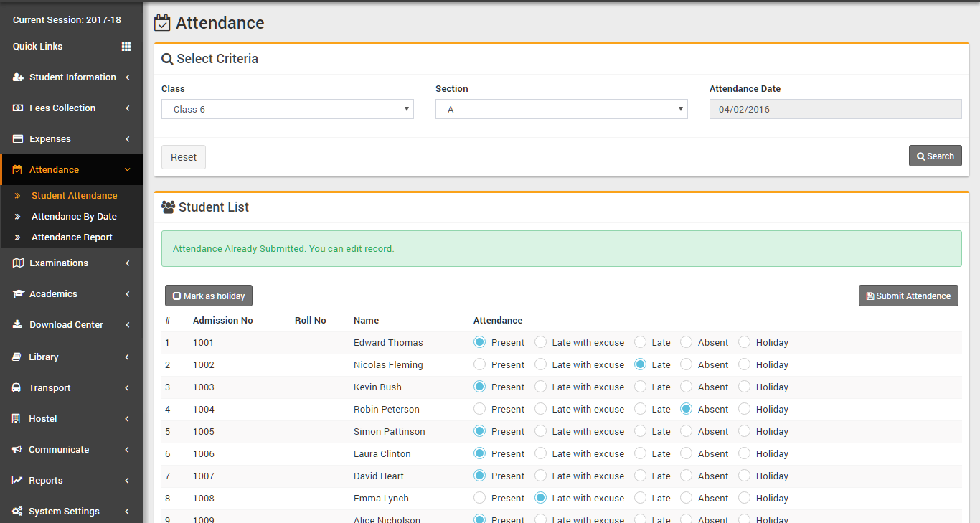Viewport: 980px width, 523px height.
Task: Click the Transport bus icon
Action: (x=17, y=388)
